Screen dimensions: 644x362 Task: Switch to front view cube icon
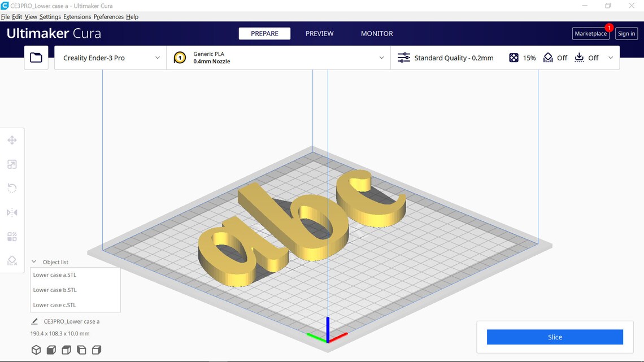[51, 350]
